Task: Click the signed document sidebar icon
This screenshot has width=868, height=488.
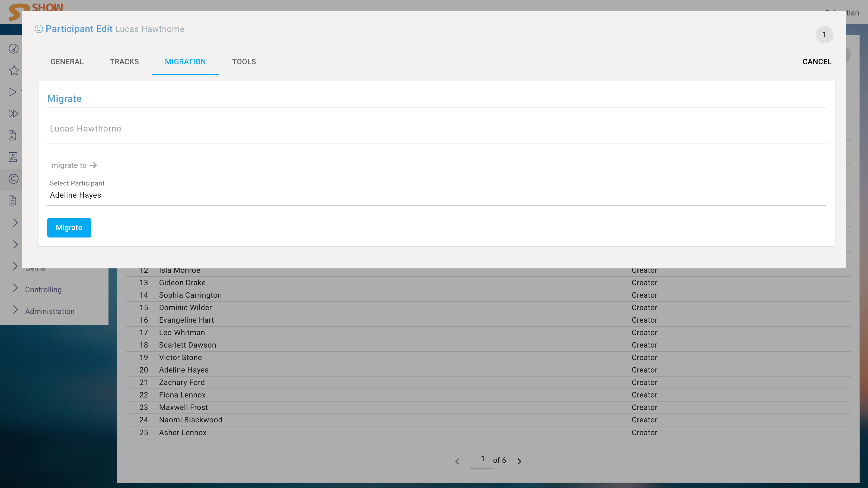Action: (12, 135)
